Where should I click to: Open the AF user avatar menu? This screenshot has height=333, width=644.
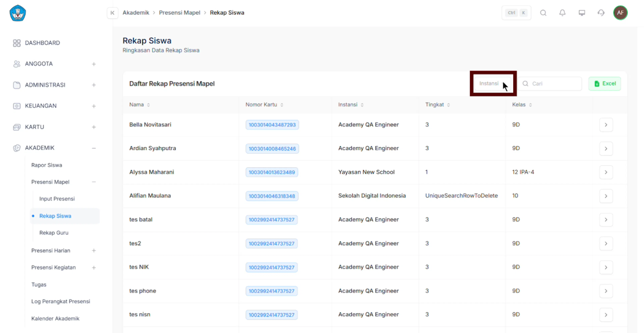pos(620,13)
